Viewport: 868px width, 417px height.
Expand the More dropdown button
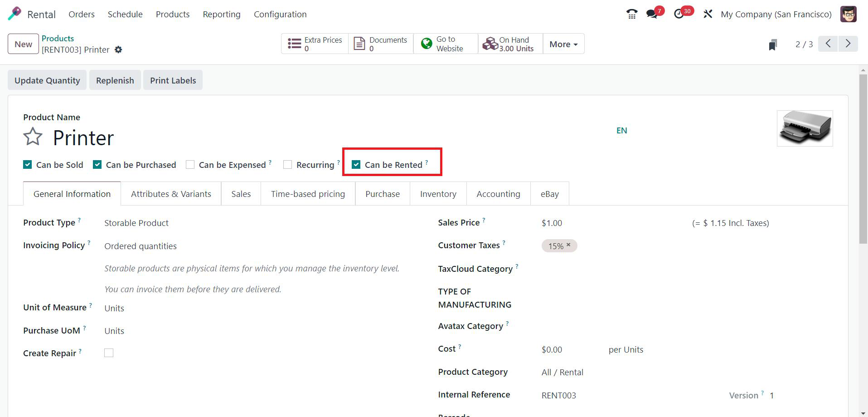click(x=563, y=44)
